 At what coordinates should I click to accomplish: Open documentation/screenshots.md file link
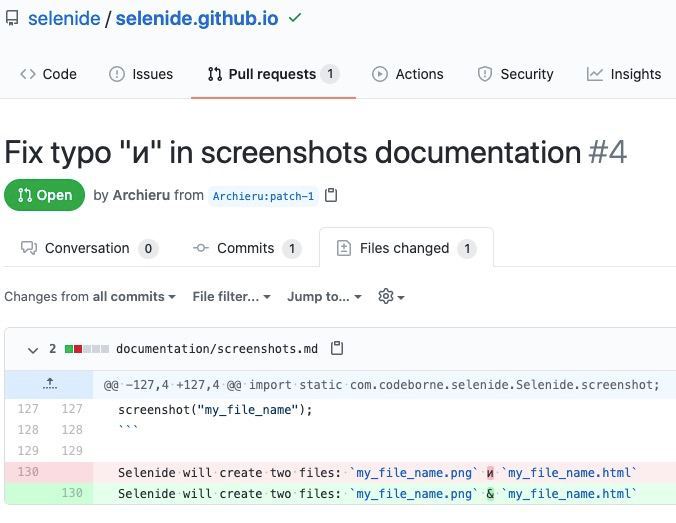pos(217,348)
